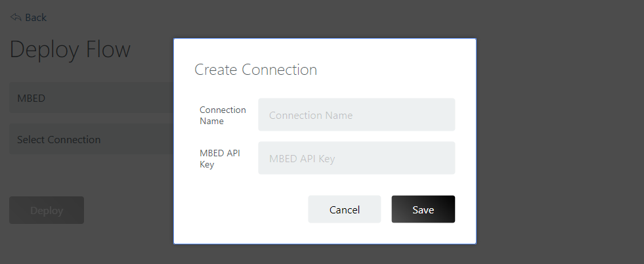Focus the MBED API Key input field
This screenshot has height=264, width=644.
[356, 158]
